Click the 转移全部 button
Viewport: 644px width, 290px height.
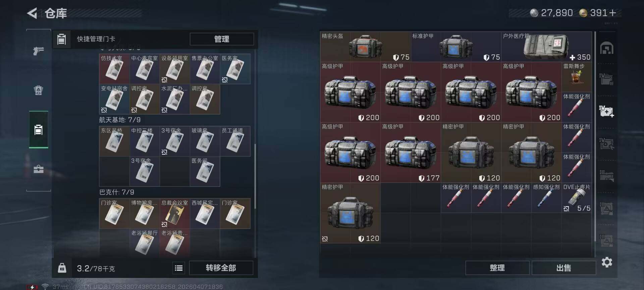click(221, 268)
